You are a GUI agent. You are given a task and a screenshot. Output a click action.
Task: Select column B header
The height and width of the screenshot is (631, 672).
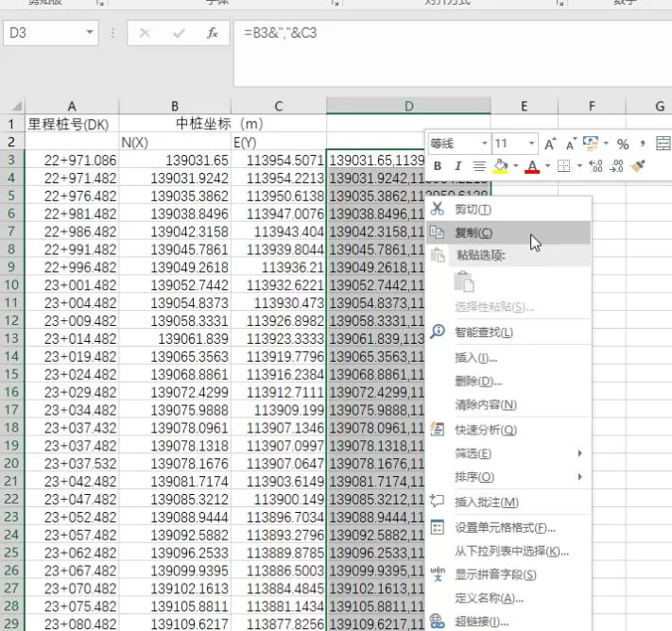(x=175, y=106)
